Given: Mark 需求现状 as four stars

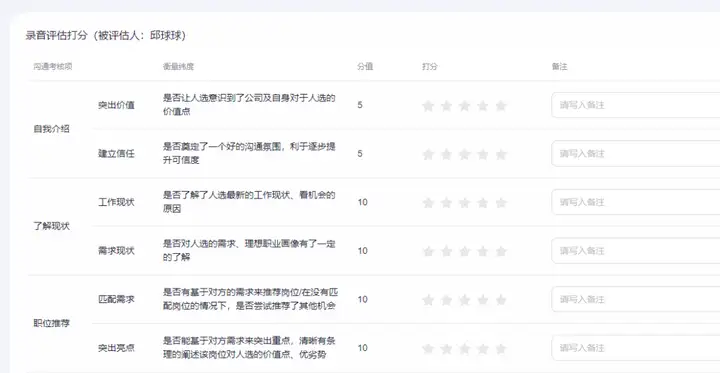Looking at the screenshot, I should (x=483, y=251).
